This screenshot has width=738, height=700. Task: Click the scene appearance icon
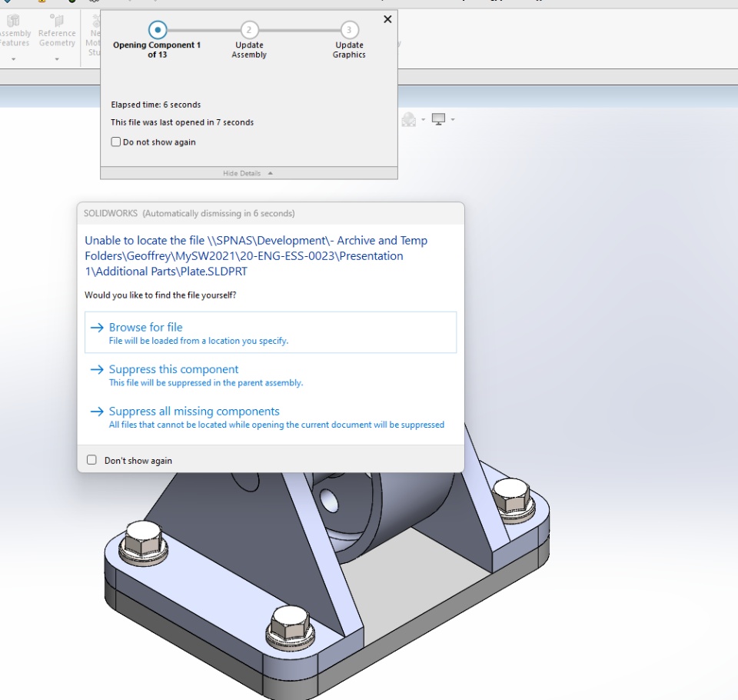[x=408, y=119]
